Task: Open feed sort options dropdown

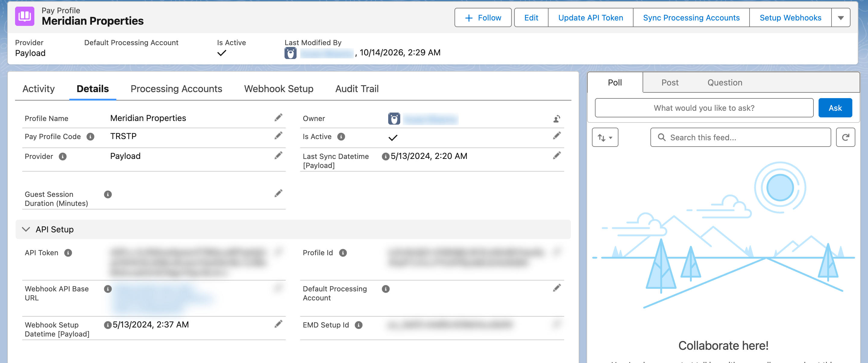Action: [605, 137]
